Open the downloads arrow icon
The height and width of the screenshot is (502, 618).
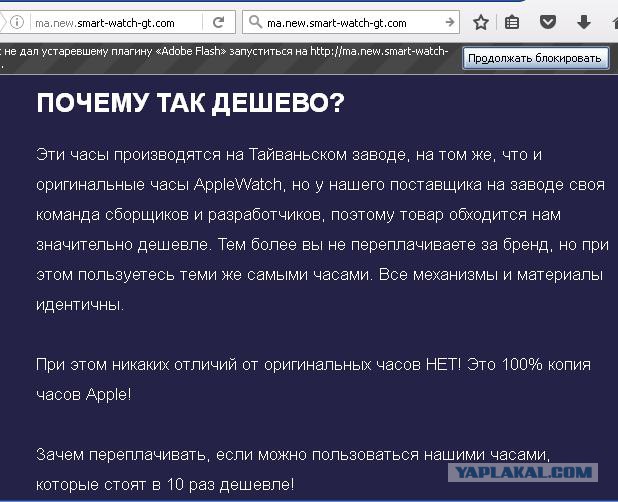click(x=584, y=22)
